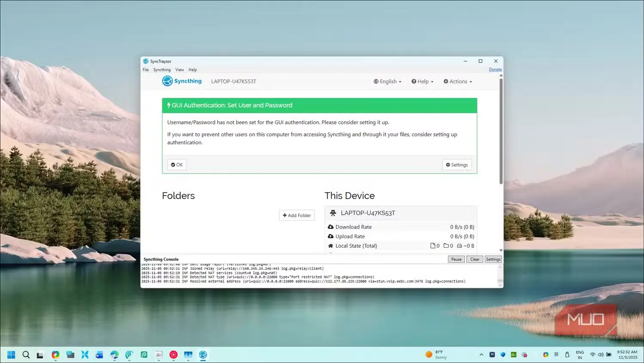Click the Add Folder button
This screenshot has width=644, height=363.
(x=297, y=215)
